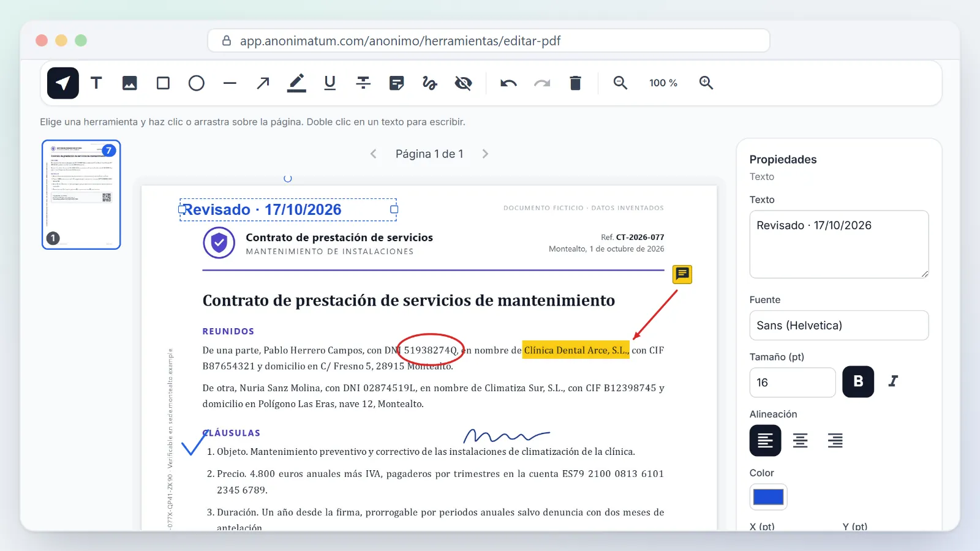
Task: Reset zoom via 100 % label
Action: click(663, 83)
